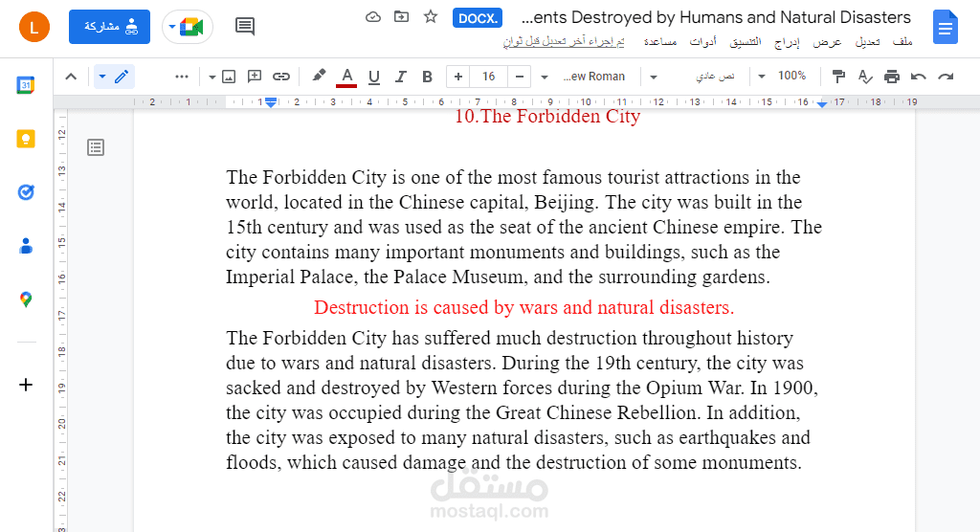Click the document title text

tap(716, 17)
